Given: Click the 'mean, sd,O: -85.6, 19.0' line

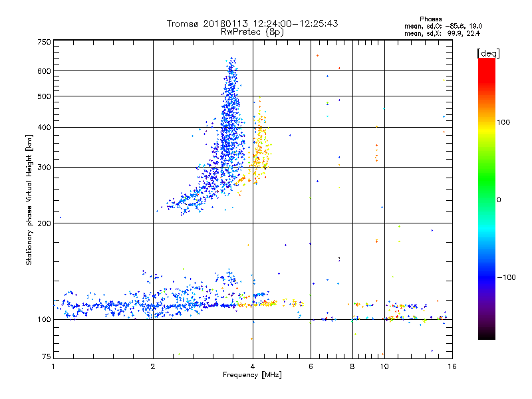Looking at the screenshot, I should click(x=443, y=26).
